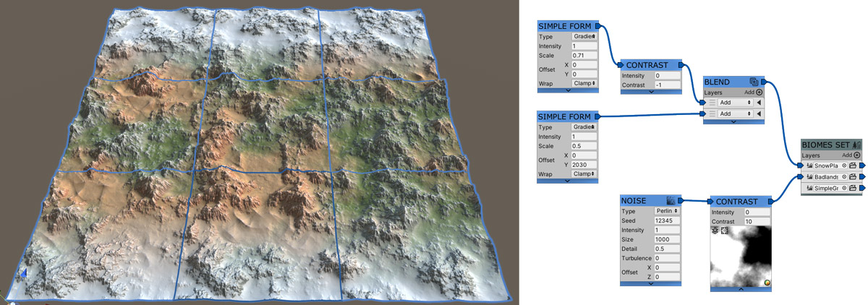Click the Noise Seed field
The image size is (868, 305).
click(x=665, y=220)
